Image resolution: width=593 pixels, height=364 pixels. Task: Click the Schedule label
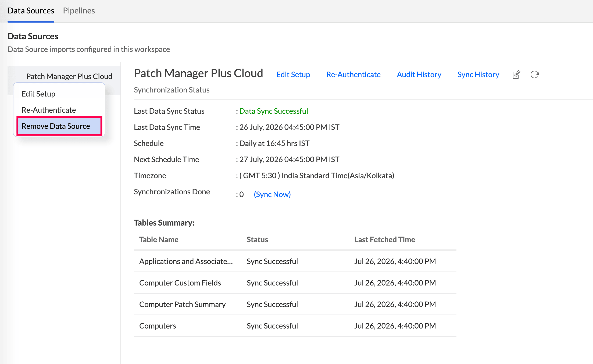(149, 143)
